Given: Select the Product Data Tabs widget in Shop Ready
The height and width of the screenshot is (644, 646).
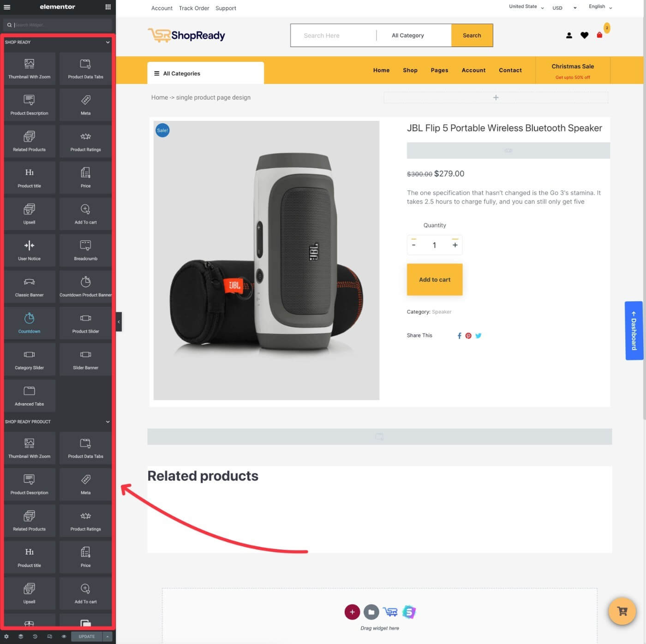Looking at the screenshot, I should point(86,68).
